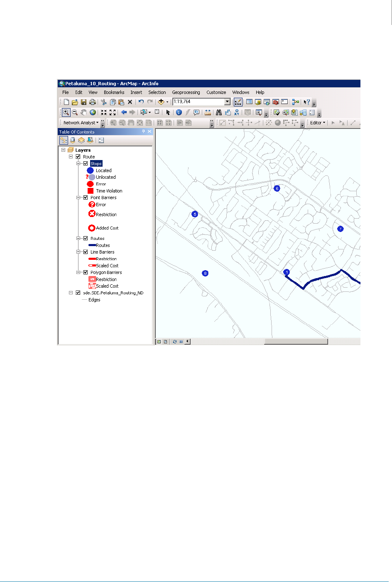Open Editor toolbar icon next to scale
This screenshot has height=582, width=392.
pyautogui.click(x=238, y=102)
